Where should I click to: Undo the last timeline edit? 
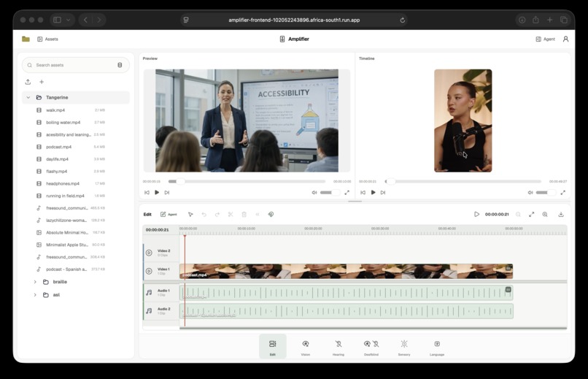click(x=204, y=214)
